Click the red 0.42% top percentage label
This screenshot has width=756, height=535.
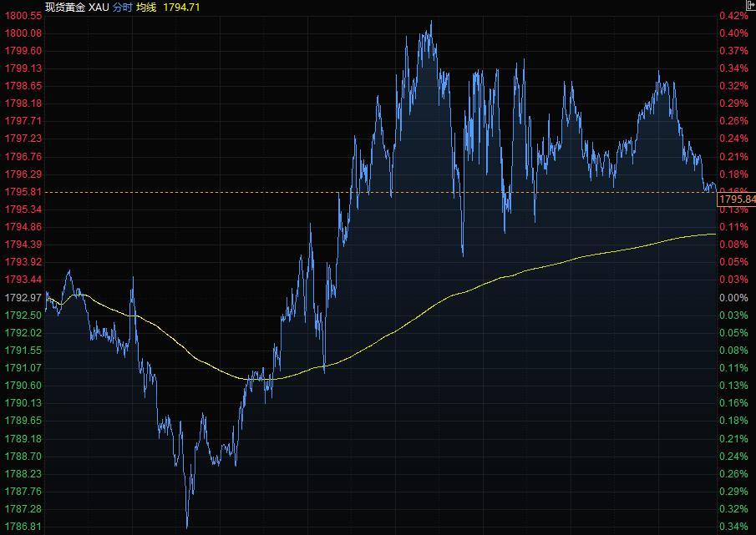click(733, 16)
